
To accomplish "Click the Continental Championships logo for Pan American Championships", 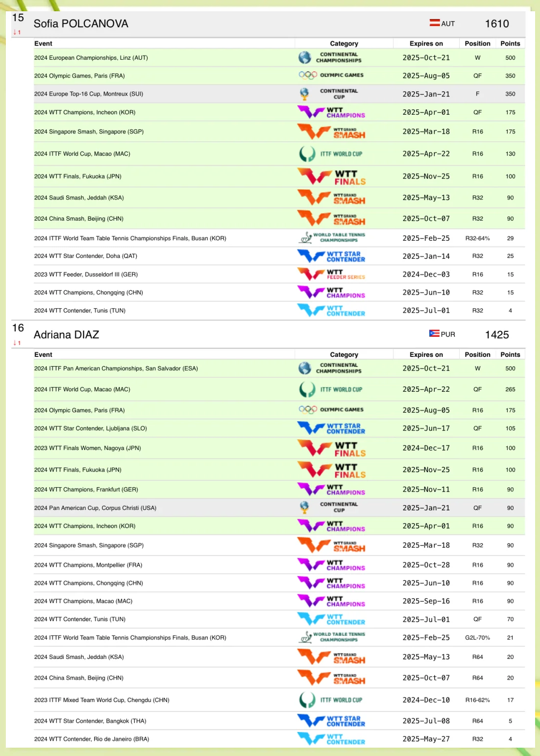I will point(330,368).
